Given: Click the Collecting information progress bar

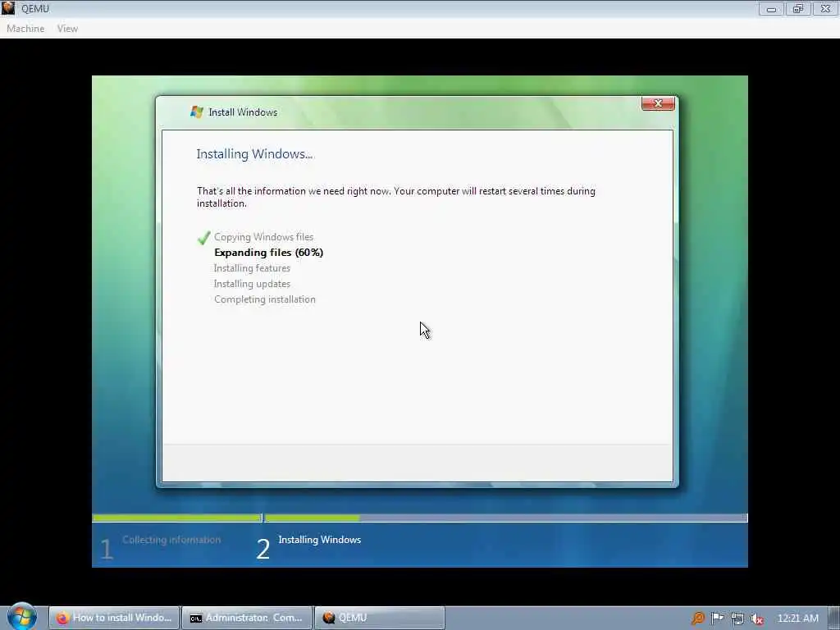Looking at the screenshot, I should (177, 518).
